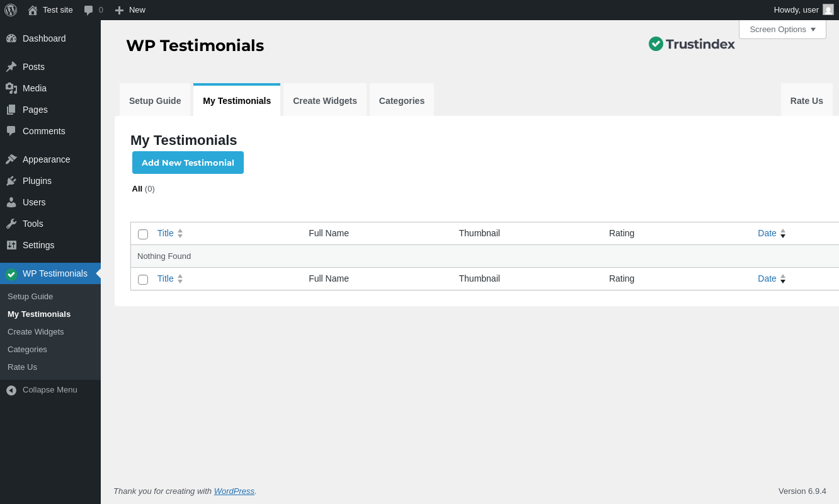This screenshot has width=839, height=504.
Task: Open the Create Widgets tab
Action: (x=325, y=101)
